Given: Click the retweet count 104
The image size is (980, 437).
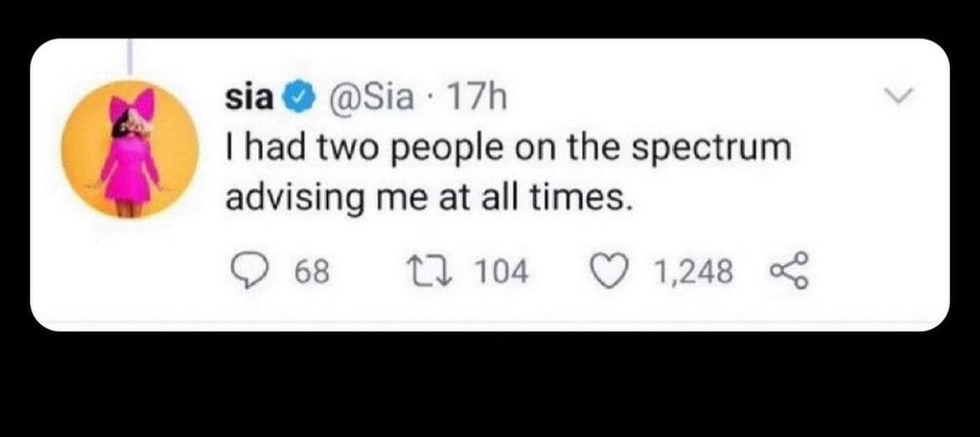Looking at the screenshot, I should click(501, 273).
